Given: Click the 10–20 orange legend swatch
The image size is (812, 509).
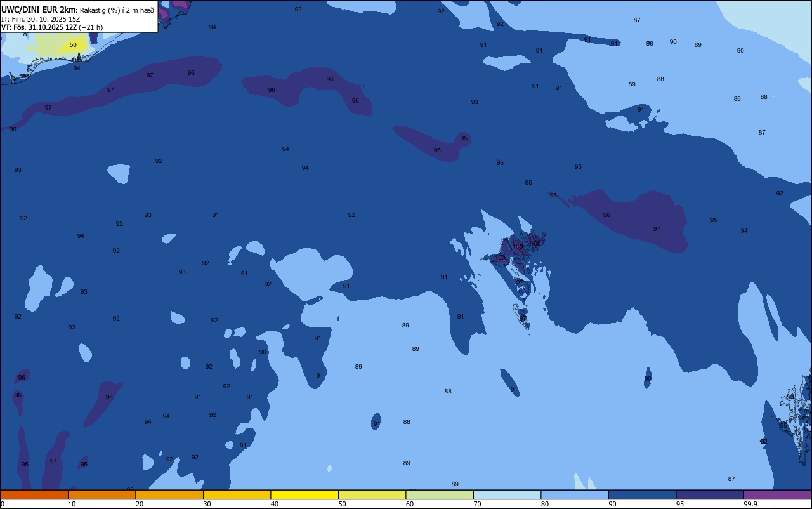Looking at the screenshot, I should [x=101, y=494].
